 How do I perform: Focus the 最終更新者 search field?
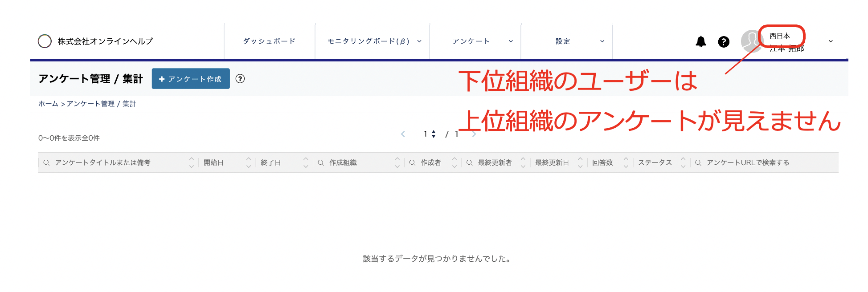pyautogui.click(x=495, y=163)
